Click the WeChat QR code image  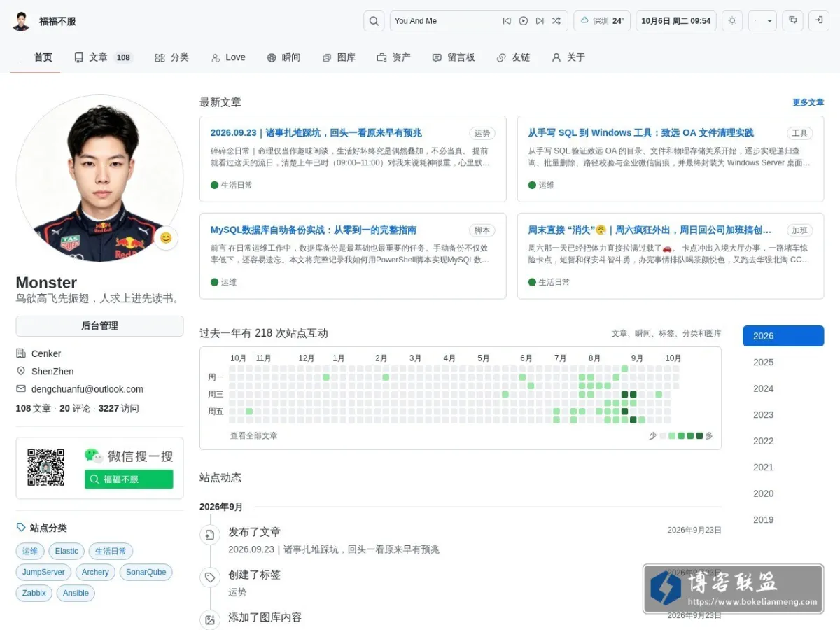coord(46,468)
